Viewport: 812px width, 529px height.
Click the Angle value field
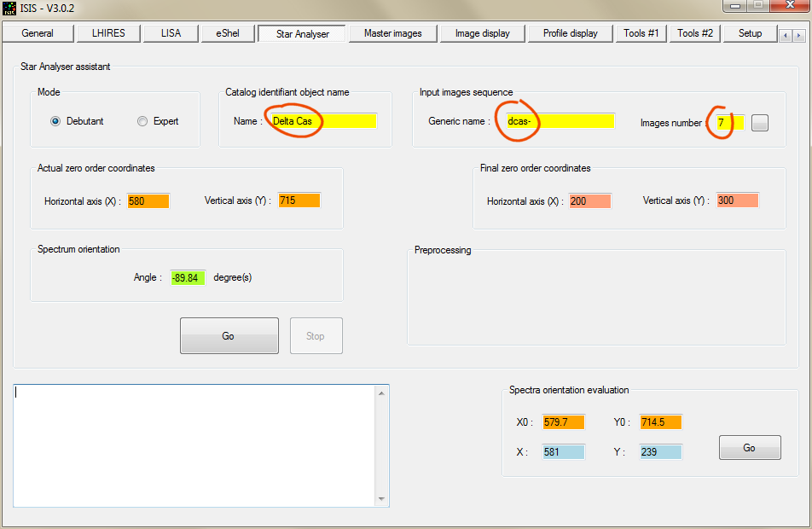point(188,277)
